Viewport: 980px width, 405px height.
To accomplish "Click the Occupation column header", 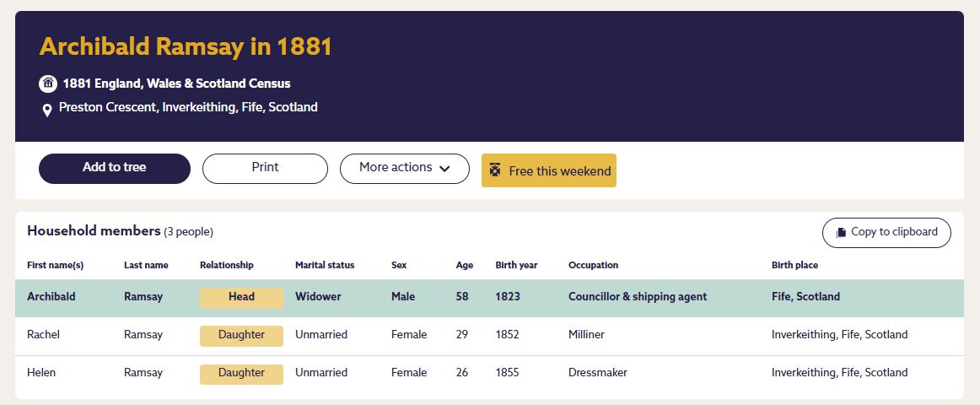I will (593, 265).
